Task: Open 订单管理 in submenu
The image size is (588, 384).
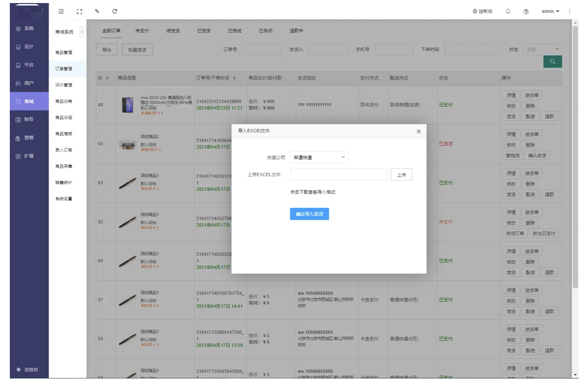Action: (64, 69)
